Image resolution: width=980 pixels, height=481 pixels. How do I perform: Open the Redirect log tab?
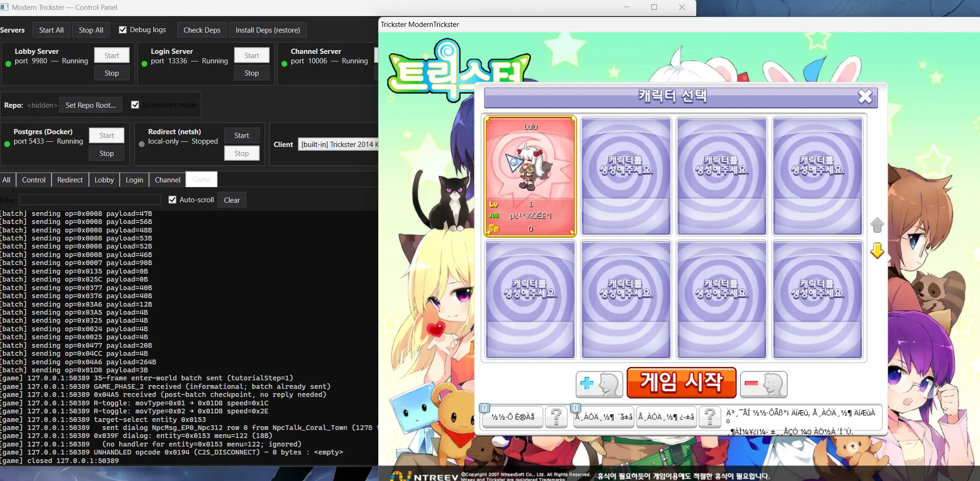coord(70,180)
